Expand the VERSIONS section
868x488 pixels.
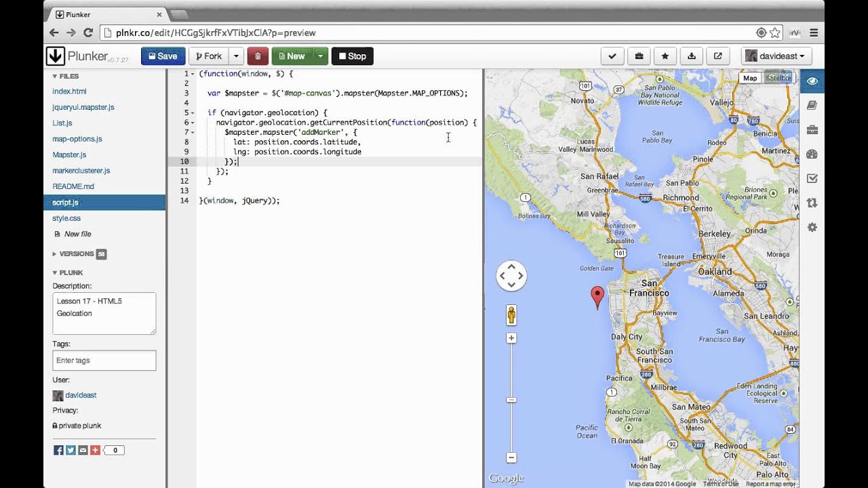tap(76, 254)
